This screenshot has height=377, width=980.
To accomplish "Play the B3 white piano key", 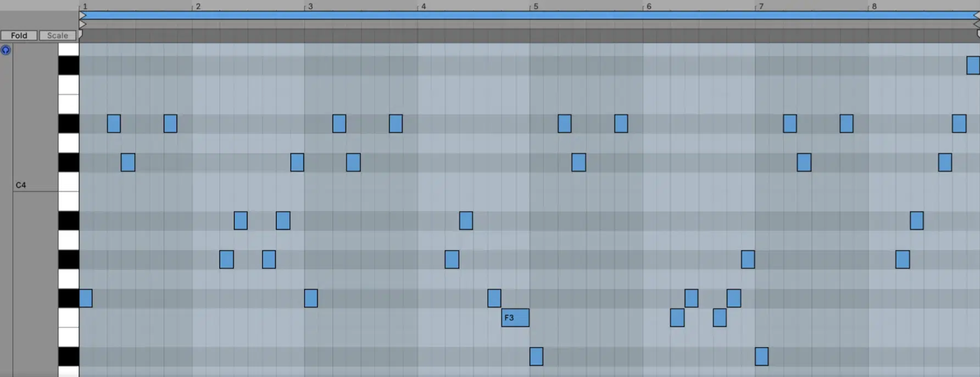I will [x=69, y=201].
